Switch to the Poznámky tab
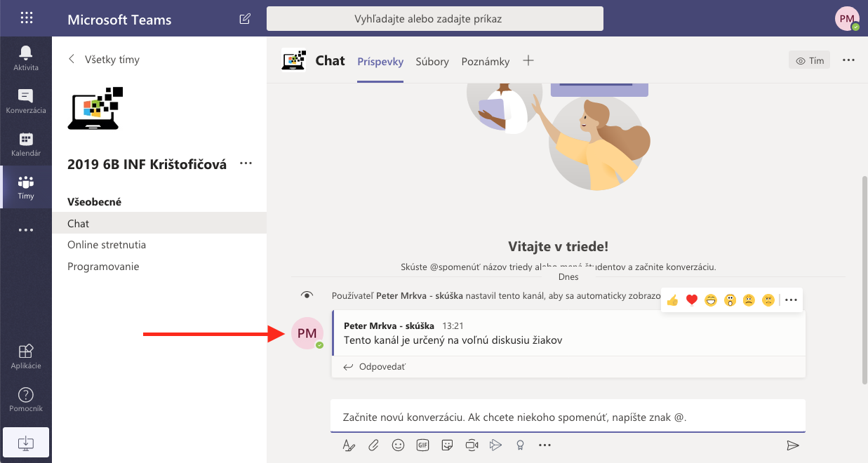This screenshot has width=868, height=463. 485,62
